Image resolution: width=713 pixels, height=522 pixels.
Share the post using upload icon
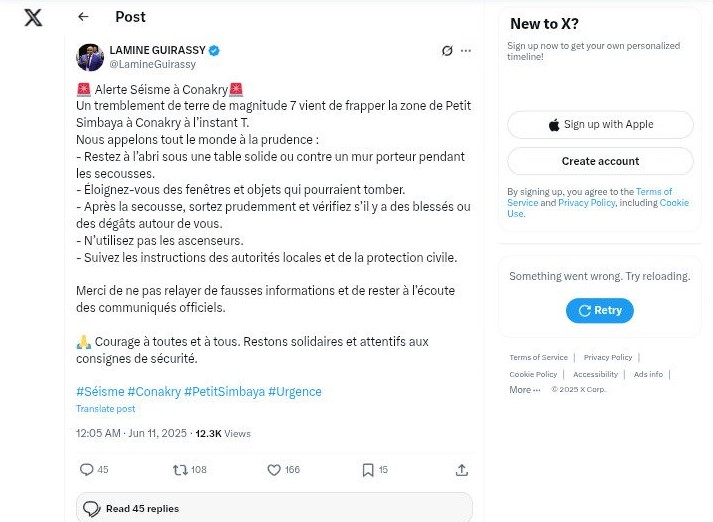[x=462, y=470]
